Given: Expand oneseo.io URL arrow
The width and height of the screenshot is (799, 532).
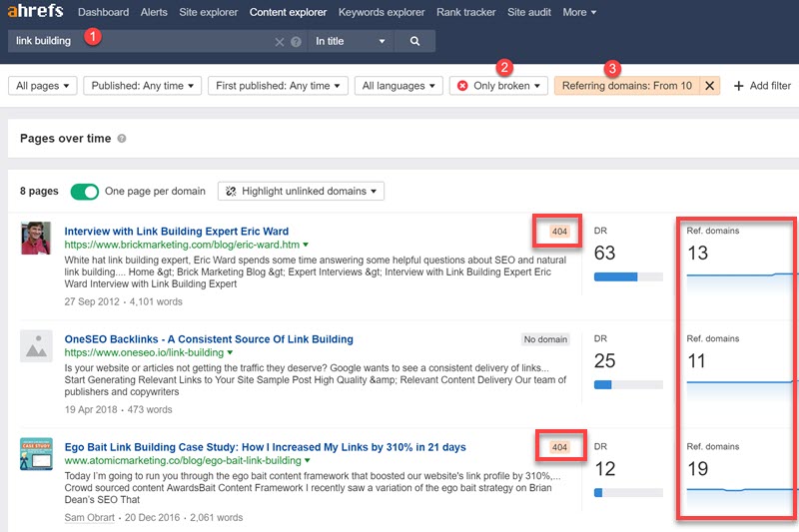Looking at the screenshot, I should (230, 352).
